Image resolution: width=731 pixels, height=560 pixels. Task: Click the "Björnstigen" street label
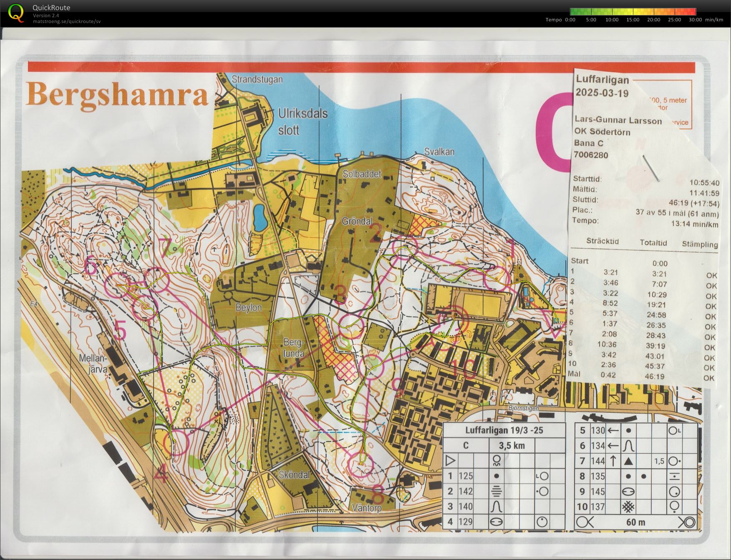(524, 409)
